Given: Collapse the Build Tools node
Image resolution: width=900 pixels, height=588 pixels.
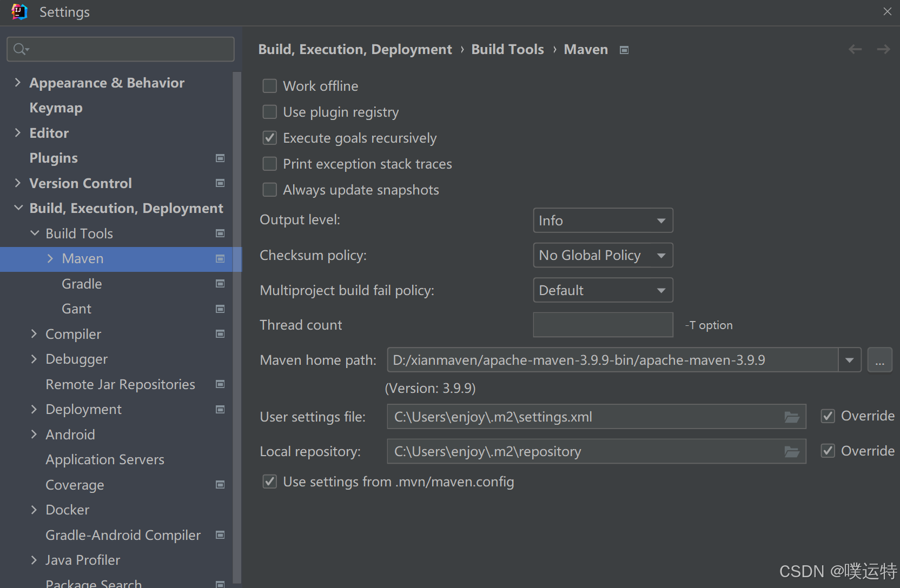Looking at the screenshot, I should pos(35,233).
